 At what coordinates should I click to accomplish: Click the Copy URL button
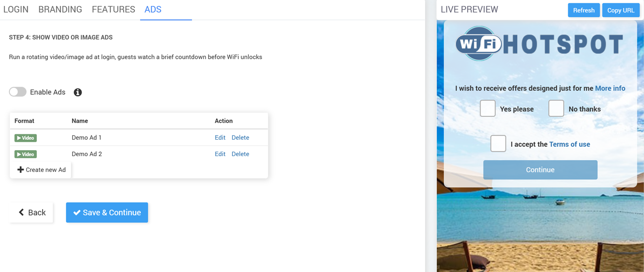point(621,10)
